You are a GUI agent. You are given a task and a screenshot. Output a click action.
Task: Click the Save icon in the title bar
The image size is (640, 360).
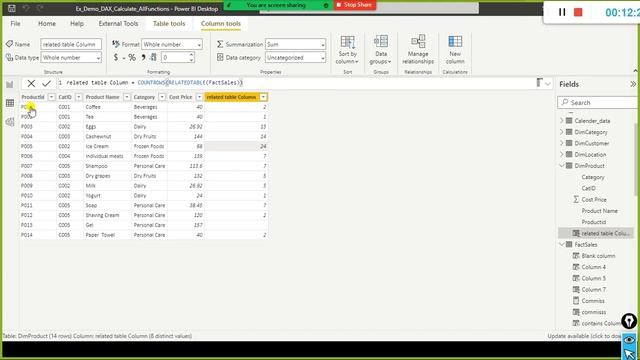tap(12, 8)
